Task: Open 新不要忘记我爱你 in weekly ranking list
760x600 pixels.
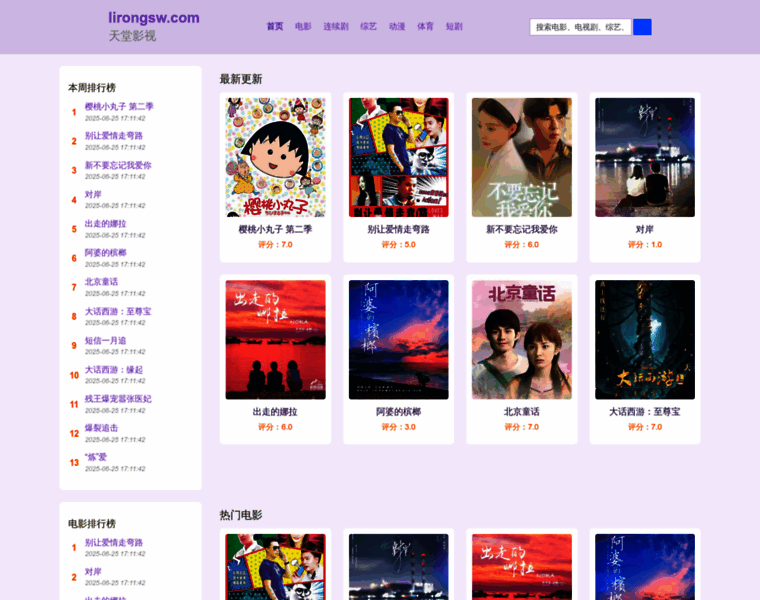Action: pos(118,165)
